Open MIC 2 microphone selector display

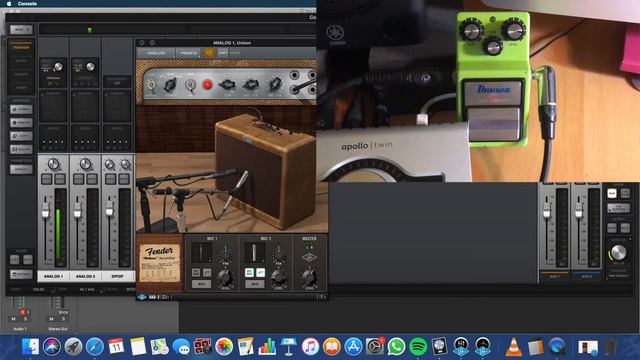pyautogui.click(x=254, y=253)
